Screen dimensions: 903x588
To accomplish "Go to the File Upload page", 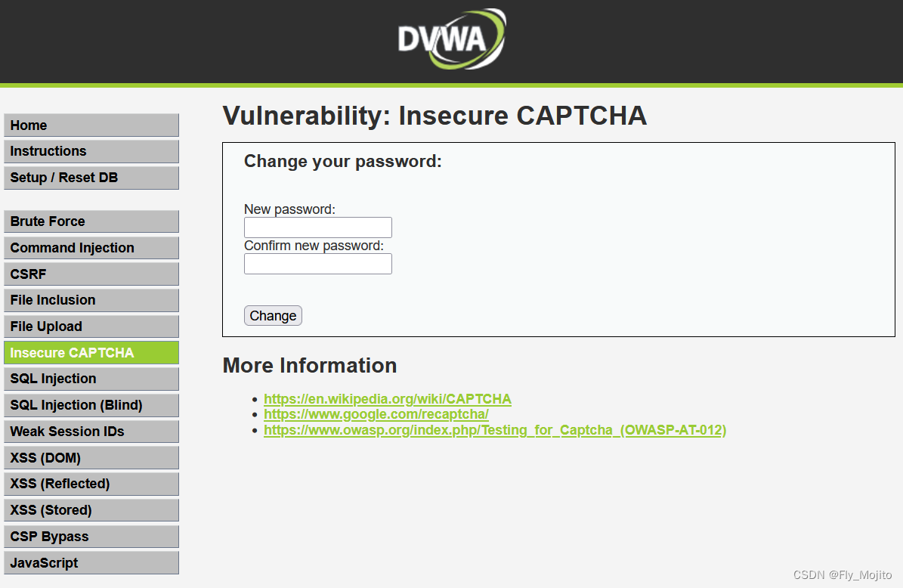I will [x=91, y=326].
